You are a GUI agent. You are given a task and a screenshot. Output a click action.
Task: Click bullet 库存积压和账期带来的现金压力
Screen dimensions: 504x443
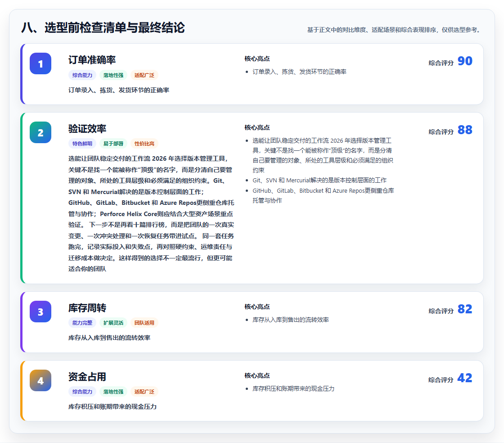click(x=293, y=389)
